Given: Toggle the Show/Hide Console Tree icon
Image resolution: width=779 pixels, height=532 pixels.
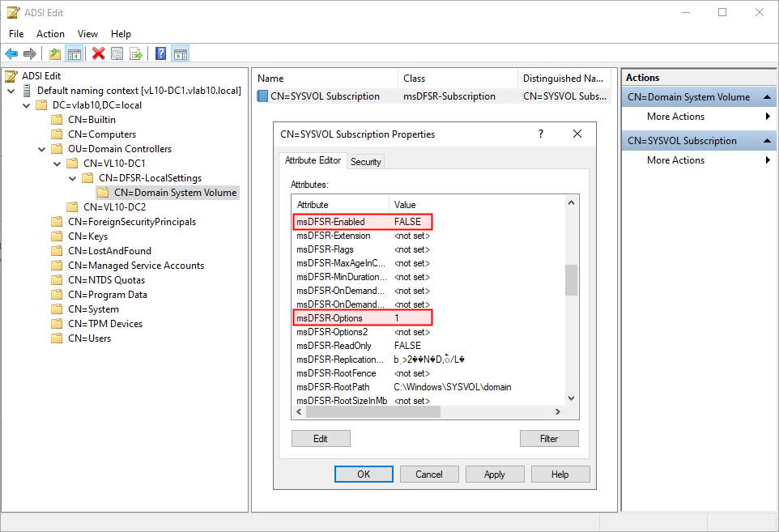Looking at the screenshot, I should pyautogui.click(x=74, y=54).
